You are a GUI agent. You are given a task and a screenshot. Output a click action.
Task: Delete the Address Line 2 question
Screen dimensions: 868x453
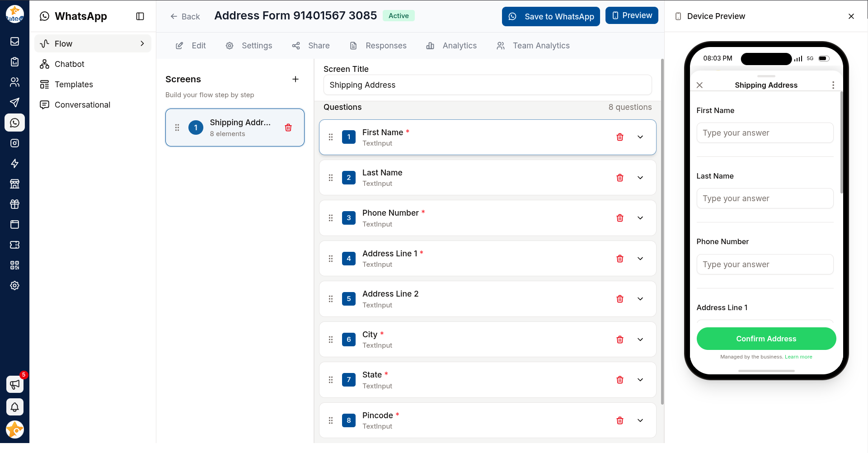pos(620,299)
